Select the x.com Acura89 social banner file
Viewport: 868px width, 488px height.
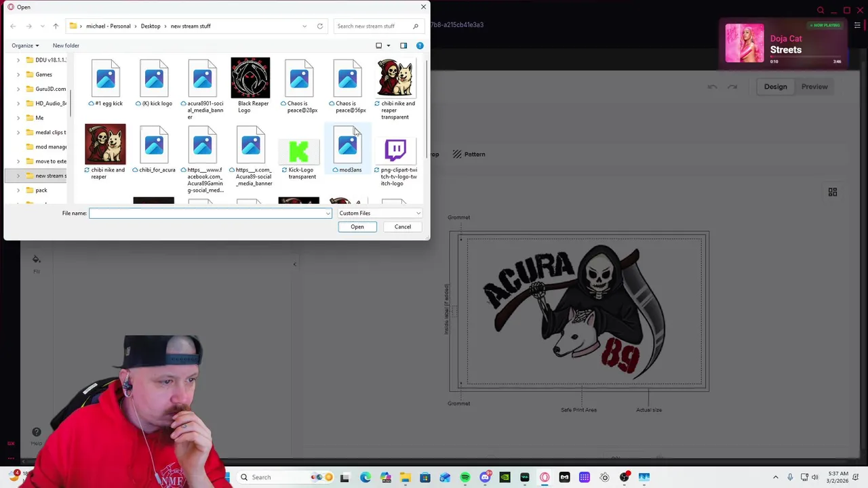[x=251, y=155]
